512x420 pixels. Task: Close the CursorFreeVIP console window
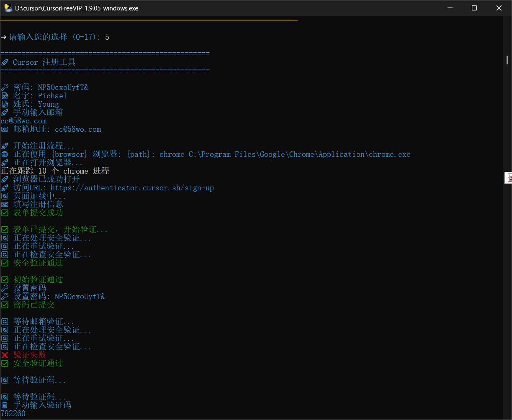coord(499,8)
